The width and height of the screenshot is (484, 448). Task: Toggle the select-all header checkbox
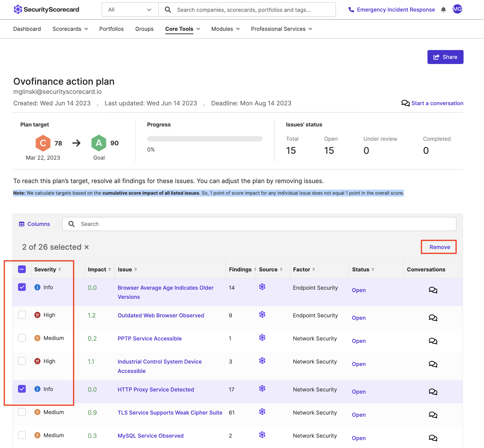click(x=22, y=269)
